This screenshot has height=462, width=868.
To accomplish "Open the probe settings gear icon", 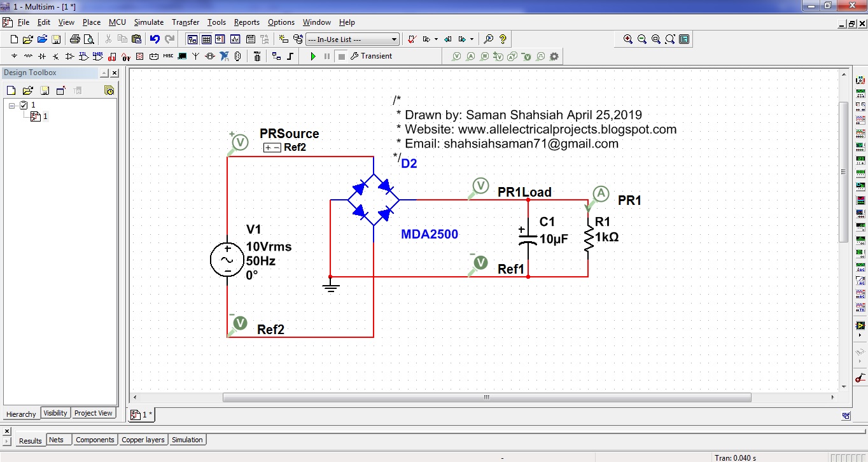I will (x=554, y=56).
